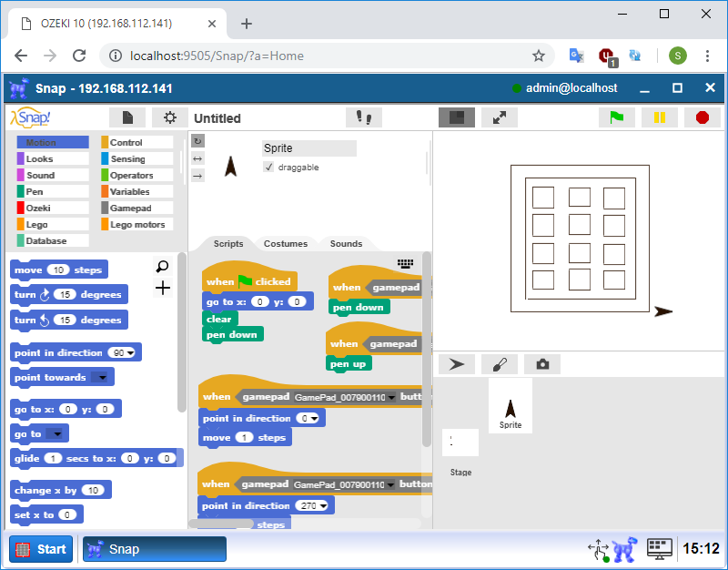Toggle the draggable checkbox

pyautogui.click(x=268, y=167)
